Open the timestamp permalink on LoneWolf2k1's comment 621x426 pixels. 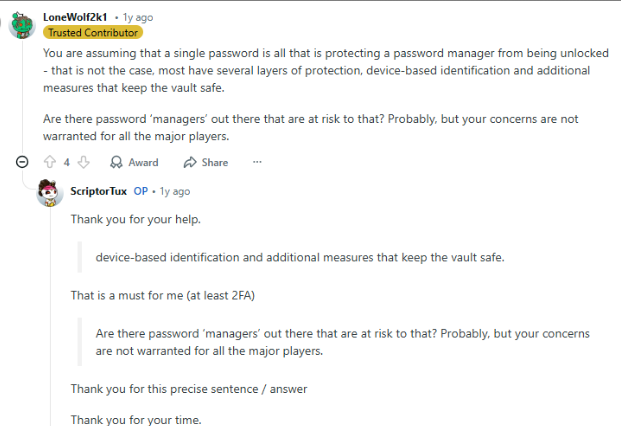tap(136, 17)
